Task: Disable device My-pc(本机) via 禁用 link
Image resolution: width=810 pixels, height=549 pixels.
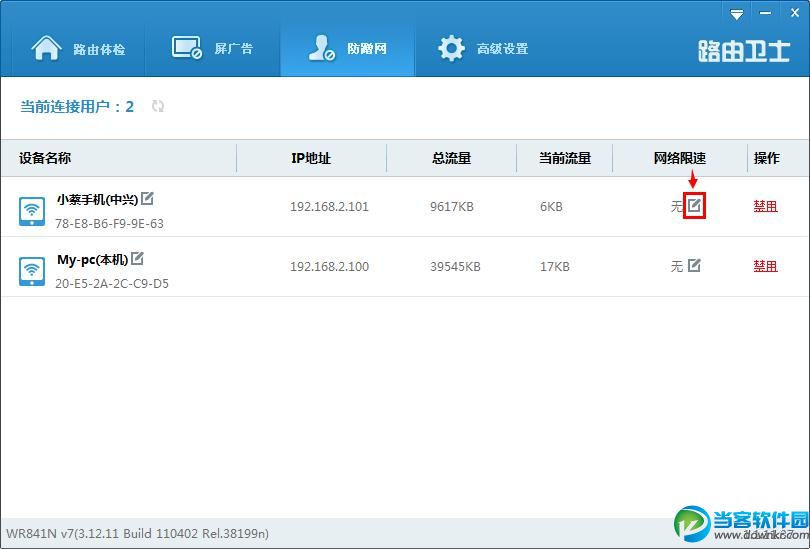Action: click(765, 266)
